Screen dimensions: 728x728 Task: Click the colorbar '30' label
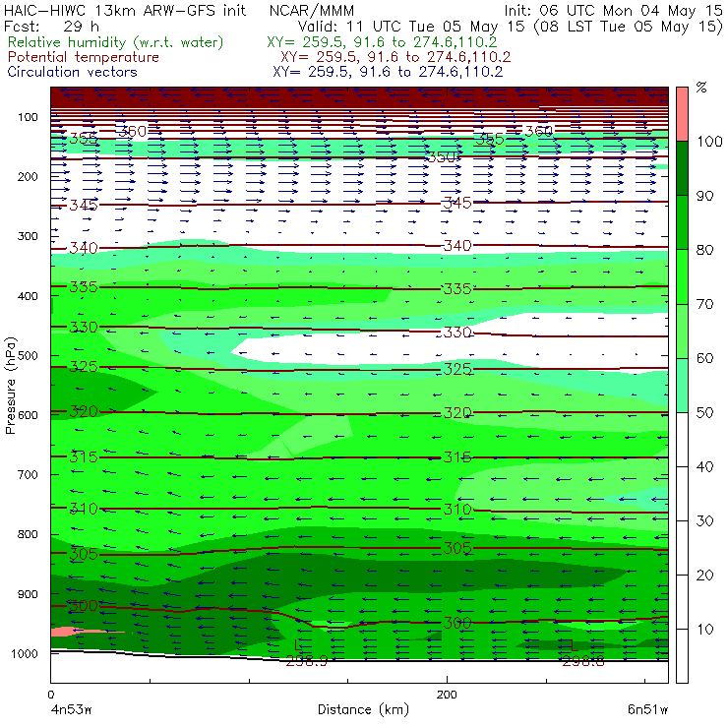pyautogui.click(x=704, y=521)
